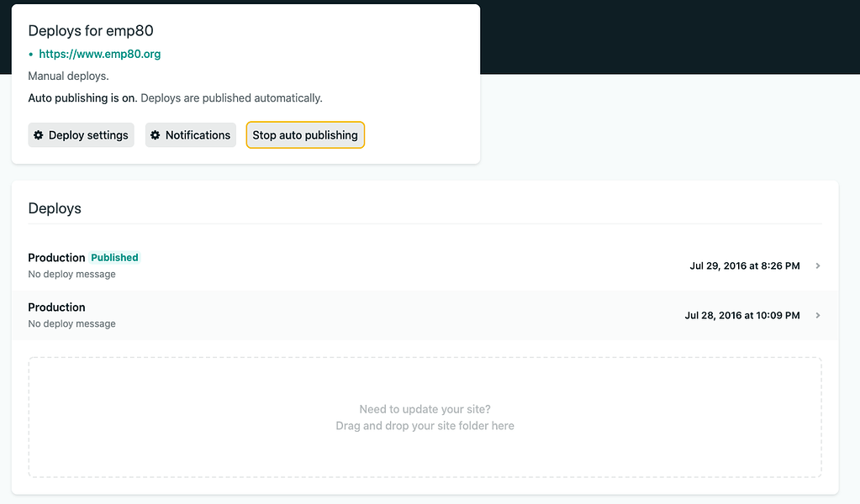Click the right-arrow on the Jul 29 deploy row
The image size is (860, 504).
click(817, 265)
